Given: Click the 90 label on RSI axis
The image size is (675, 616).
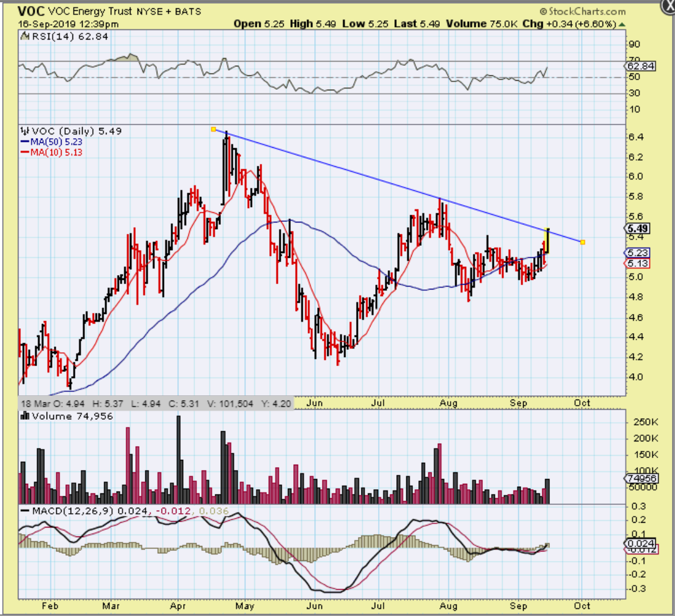Looking at the screenshot, I should [x=634, y=44].
